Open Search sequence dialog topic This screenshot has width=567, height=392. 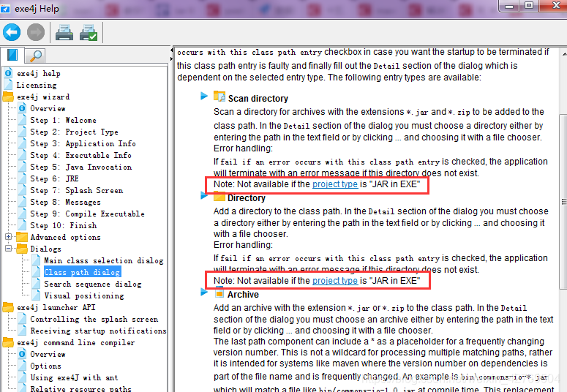coord(93,284)
